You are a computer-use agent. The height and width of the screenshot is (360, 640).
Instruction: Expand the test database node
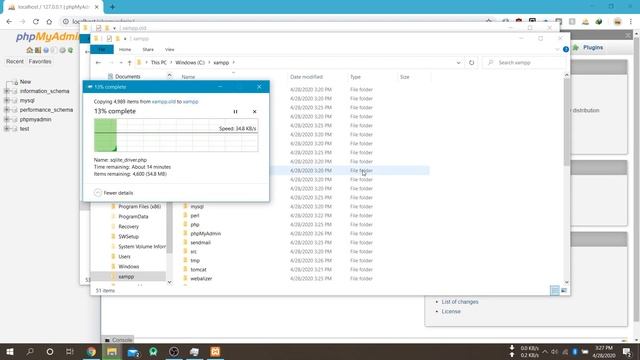[6, 129]
